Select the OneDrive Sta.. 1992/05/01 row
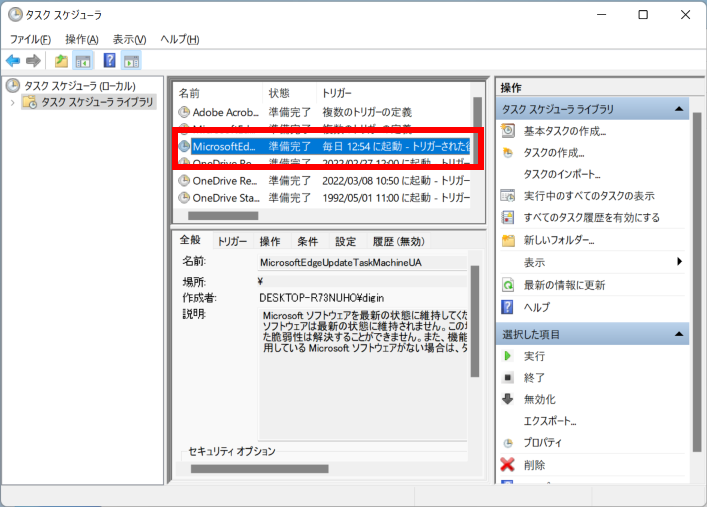This screenshot has height=507, width=707. tap(324, 198)
